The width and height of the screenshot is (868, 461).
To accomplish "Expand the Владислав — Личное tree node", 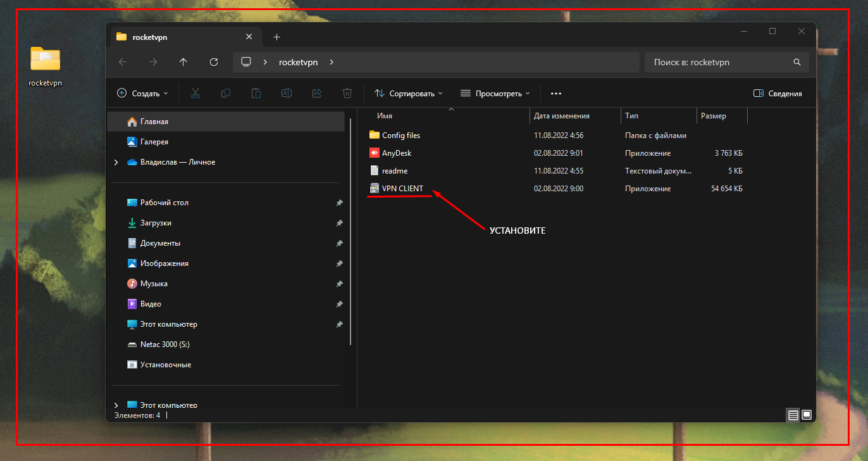I will (x=116, y=162).
